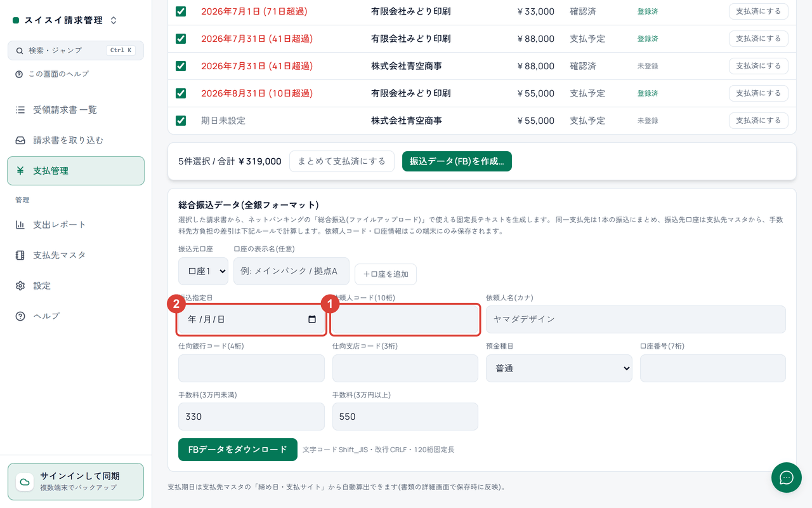Open the 預金種目 普通 dropdown

559,368
